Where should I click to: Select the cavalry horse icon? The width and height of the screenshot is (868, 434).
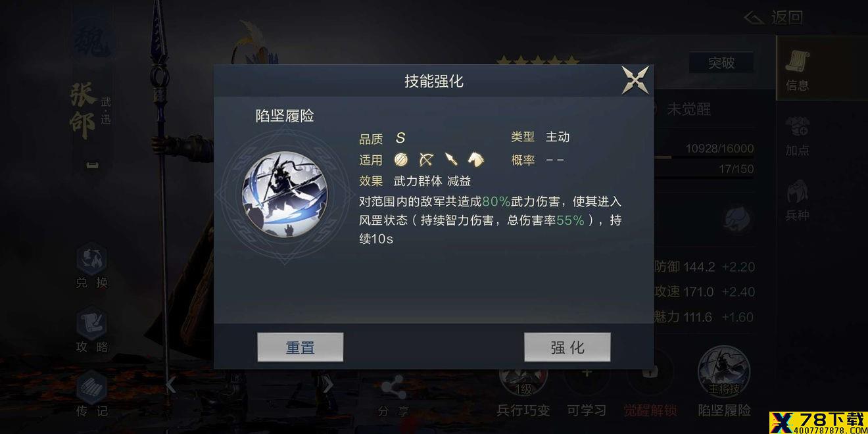[475, 159]
